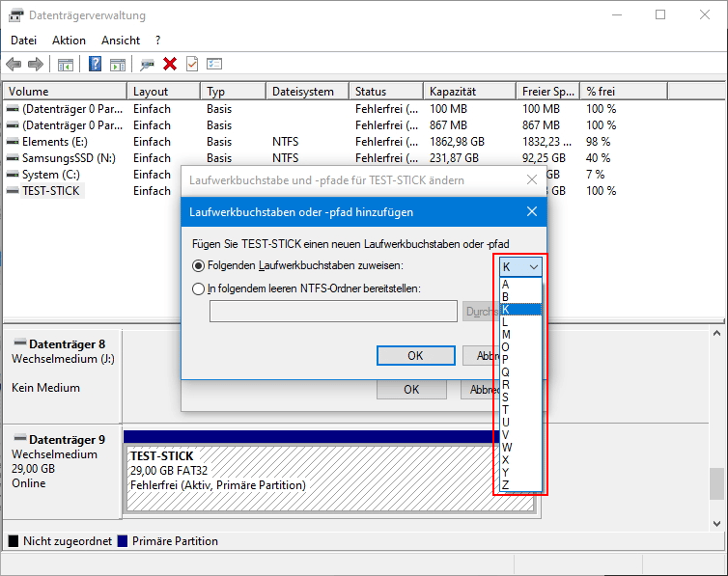Click the list view settings toolbar icon

[x=214, y=64]
